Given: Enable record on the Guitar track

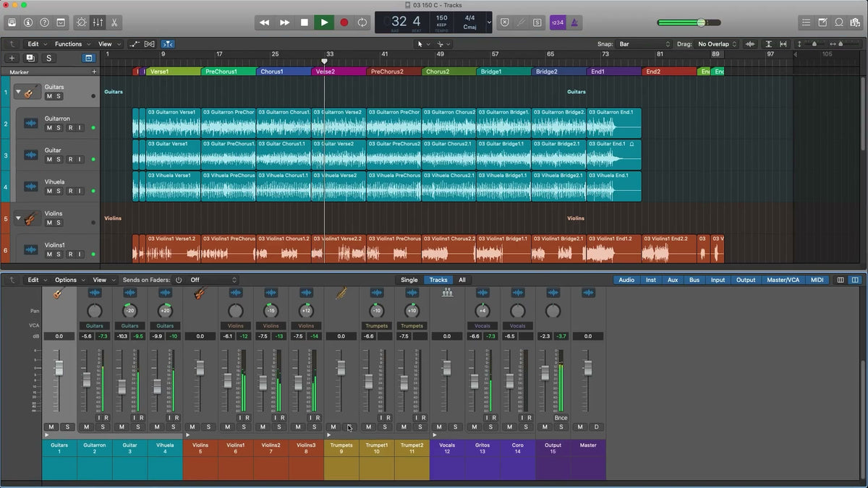Looking at the screenshot, I should [70, 159].
